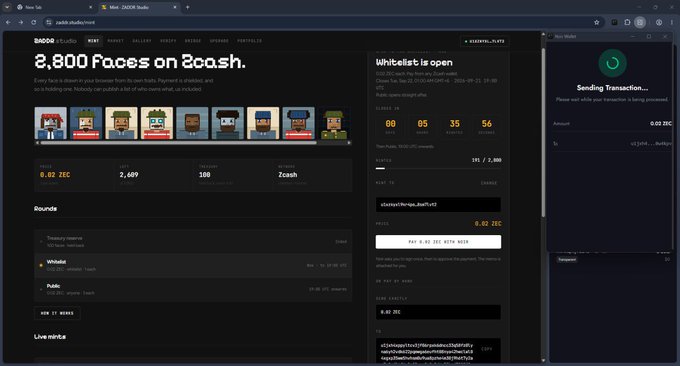Open the Chrome extensions puzzle icon
Screen dimensions: 680x366
tap(627, 22)
